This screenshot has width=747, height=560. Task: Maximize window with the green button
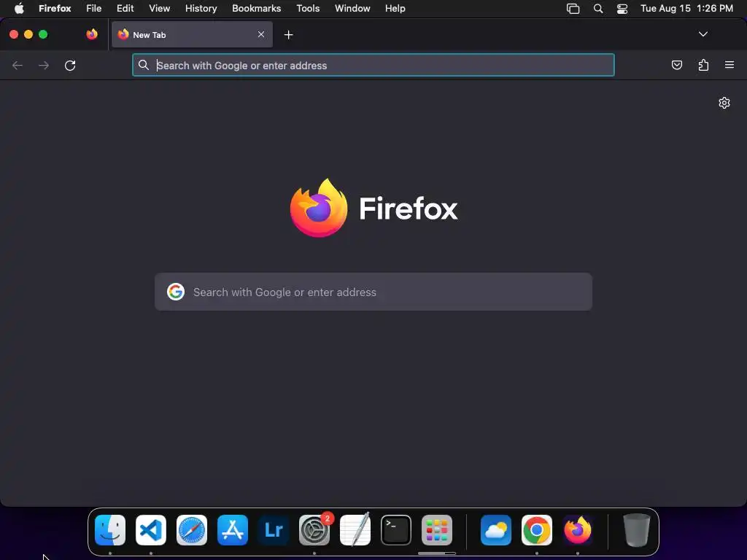coord(43,34)
